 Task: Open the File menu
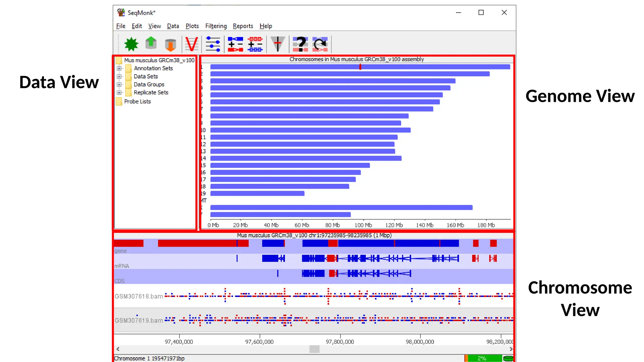(x=121, y=26)
